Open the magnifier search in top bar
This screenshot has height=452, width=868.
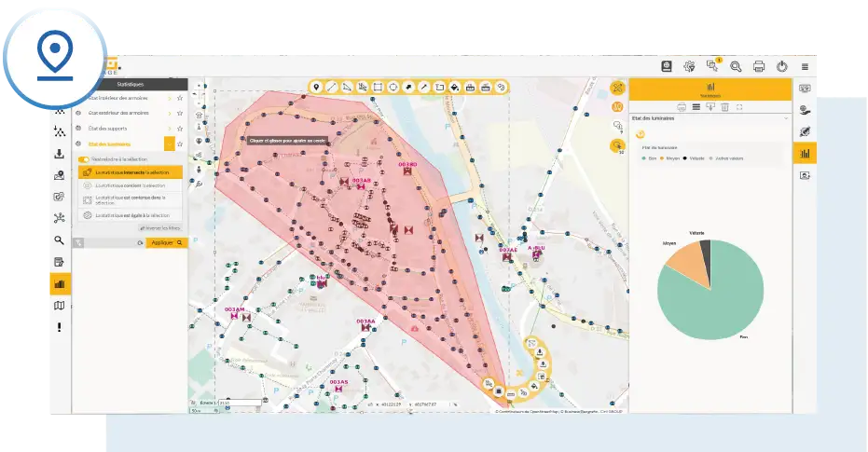click(x=736, y=66)
